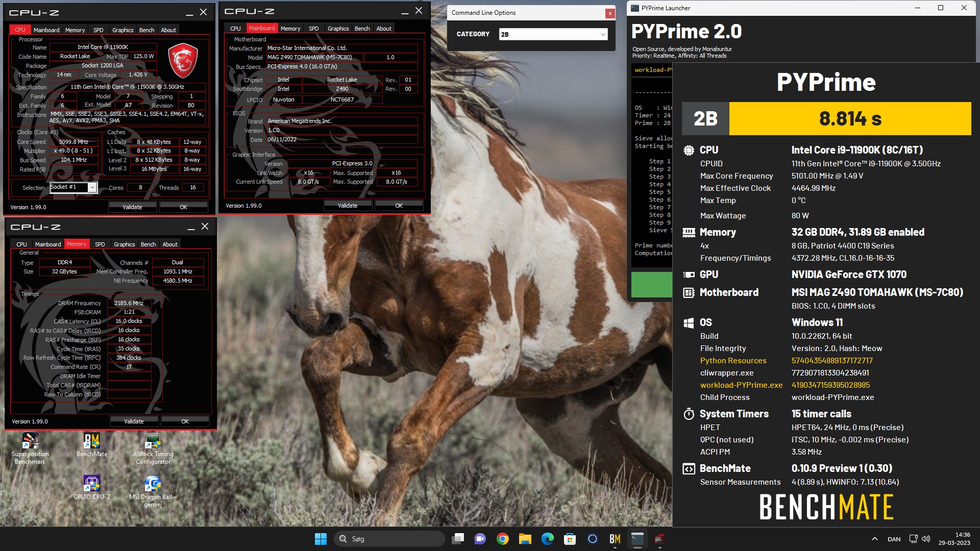980x551 pixels.
Task: Open the taskbar clock showing 14:36
Action: [954, 539]
